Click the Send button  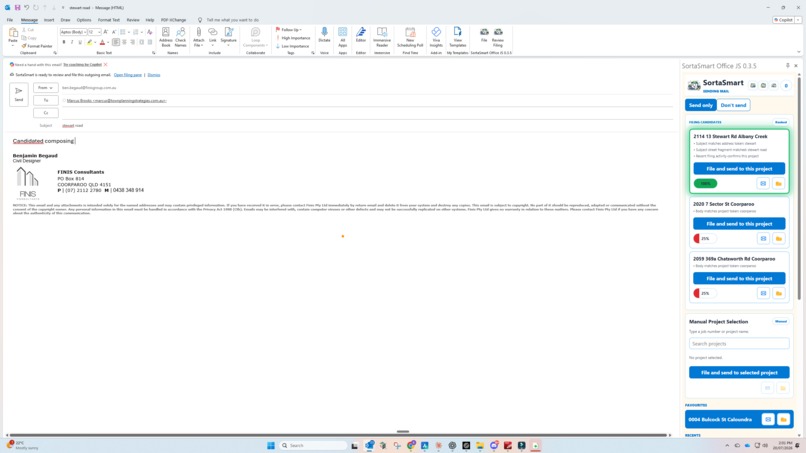[19, 95]
